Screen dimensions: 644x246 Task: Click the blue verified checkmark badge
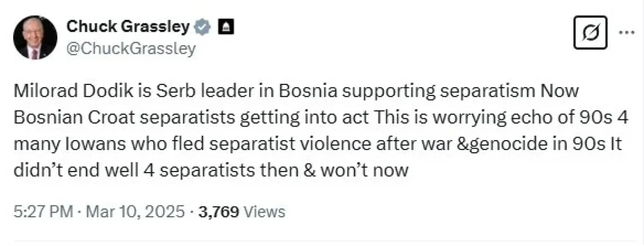click(x=201, y=27)
